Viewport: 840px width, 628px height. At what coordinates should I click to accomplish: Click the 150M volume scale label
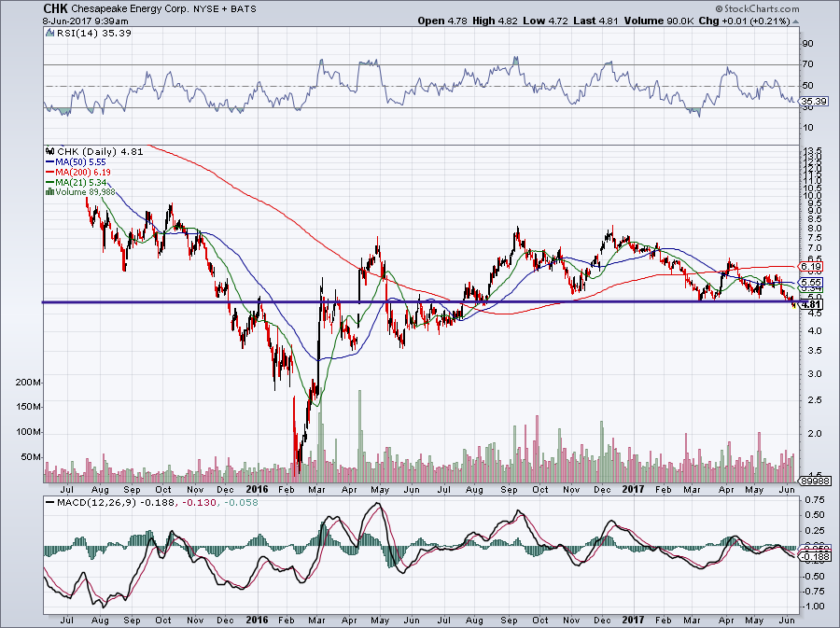(x=28, y=407)
